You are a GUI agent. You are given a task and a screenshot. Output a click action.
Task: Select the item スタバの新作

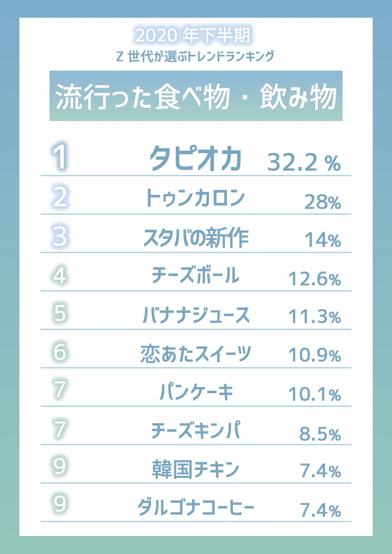[196, 237]
